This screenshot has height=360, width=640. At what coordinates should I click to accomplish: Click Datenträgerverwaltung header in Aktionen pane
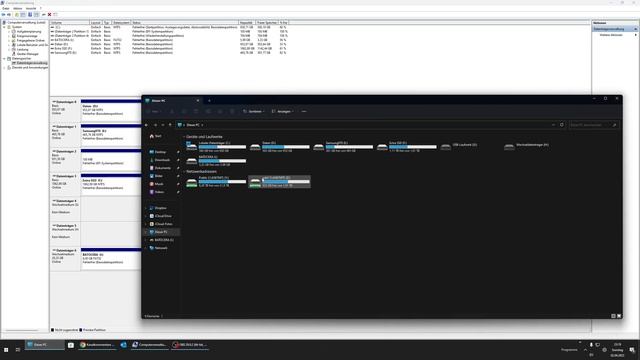(615, 29)
